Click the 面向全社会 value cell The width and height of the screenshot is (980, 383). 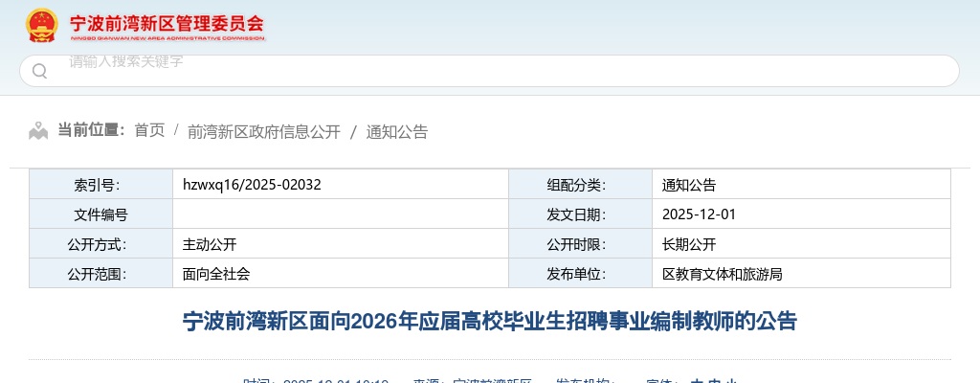(341, 274)
